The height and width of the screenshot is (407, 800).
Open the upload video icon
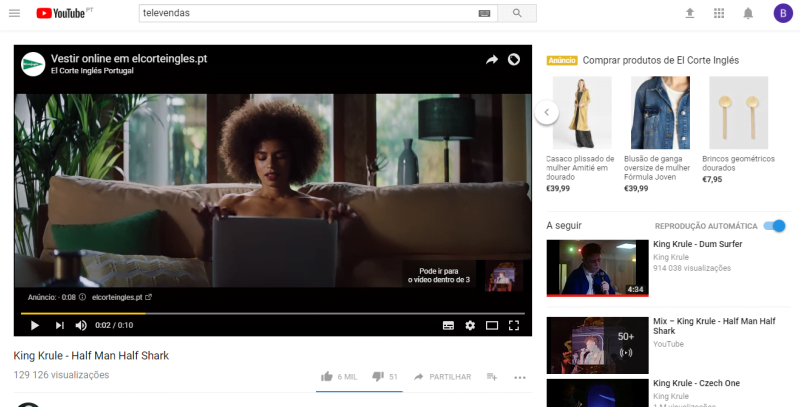pyautogui.click(x=690, y=13)
